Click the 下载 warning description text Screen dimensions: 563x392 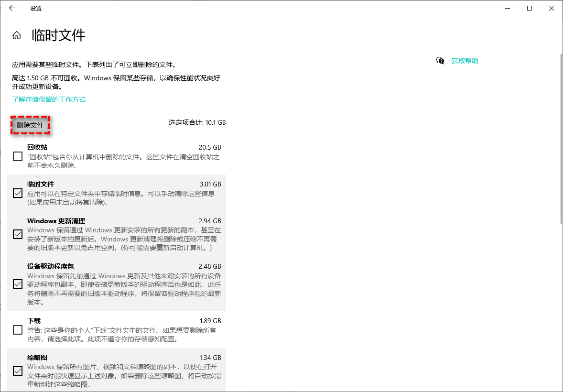(119, 335)
